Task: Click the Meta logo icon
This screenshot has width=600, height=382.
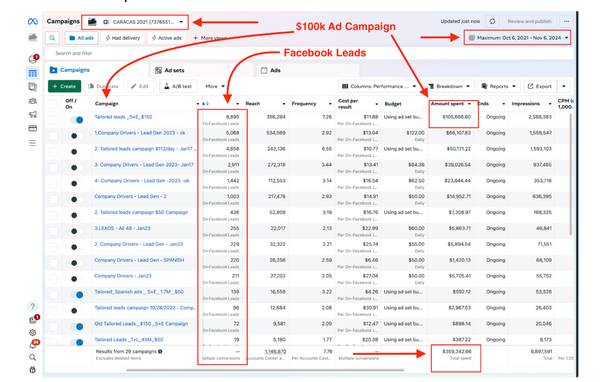Action: point(33,21)
